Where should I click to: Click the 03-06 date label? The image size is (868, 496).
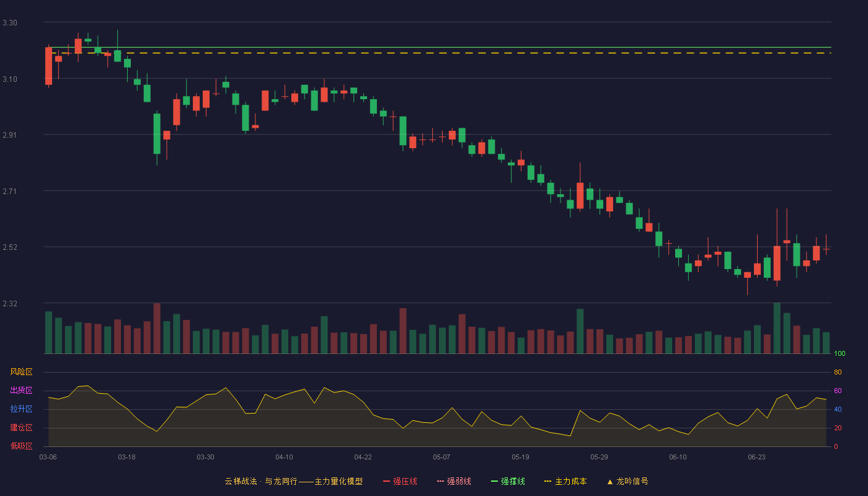point(48,457)
